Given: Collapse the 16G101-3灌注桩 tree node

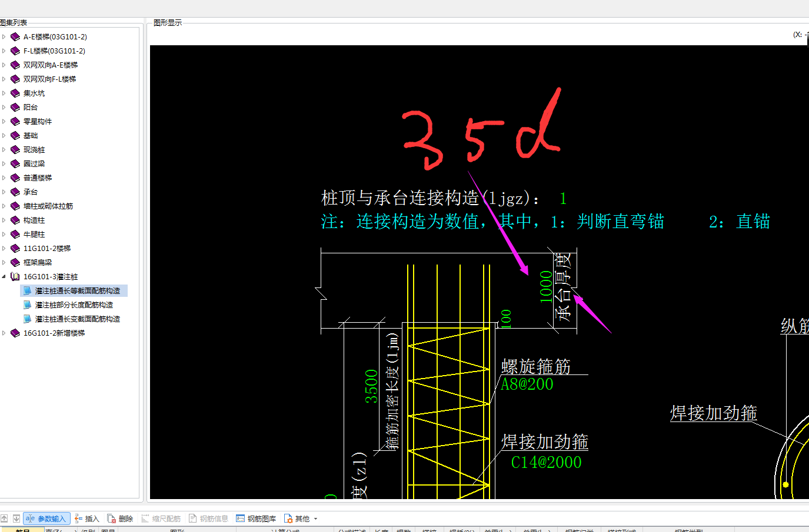Looking at the screenshot, I should 4,276.
